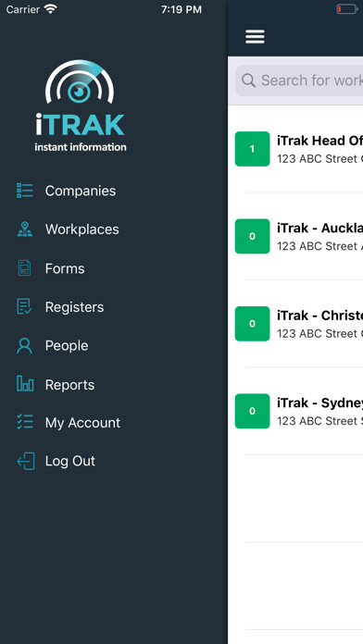Click the battery indicator in status bar
Image resolution: width=363 pixels, height=644 pixels.
(347, 9)
